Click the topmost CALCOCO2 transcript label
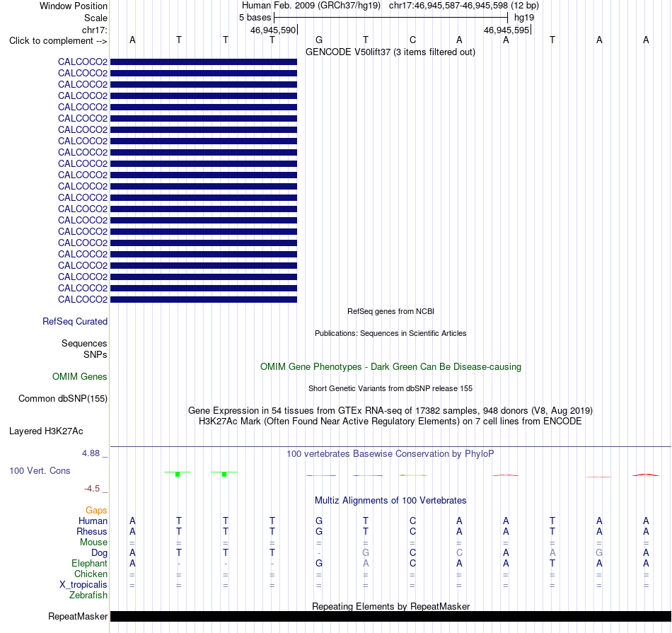Viewport: 672px width, 633px height. click(x=83, y=62)
